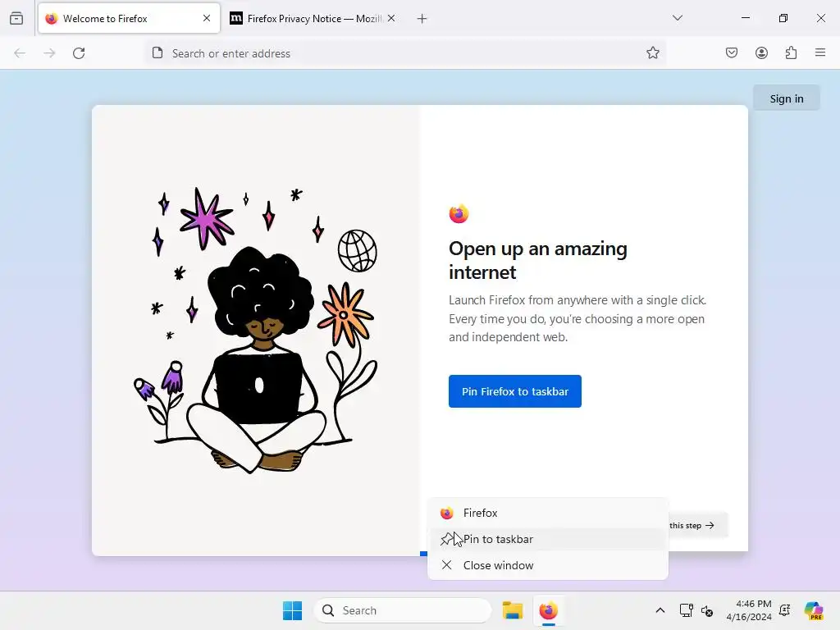This screenshot has height=630, width=840.
Task: Open the Windows Start button
Action: point(293,610)
